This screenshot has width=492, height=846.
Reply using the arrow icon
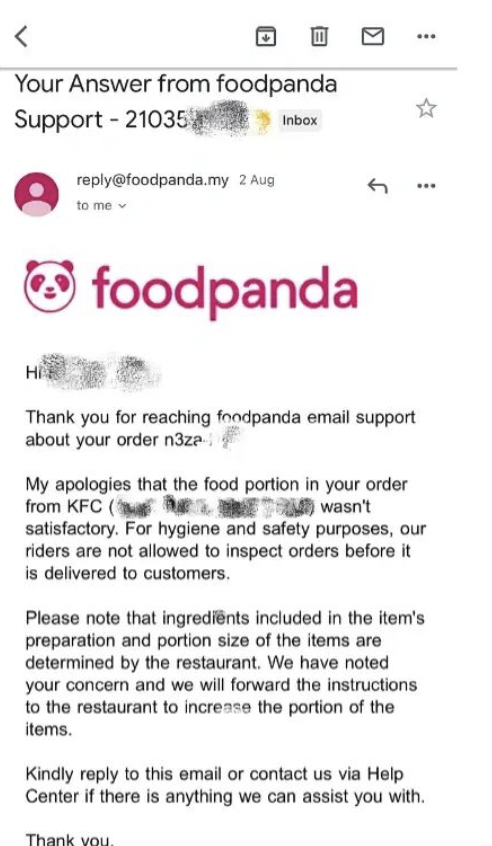pos(377,186)
